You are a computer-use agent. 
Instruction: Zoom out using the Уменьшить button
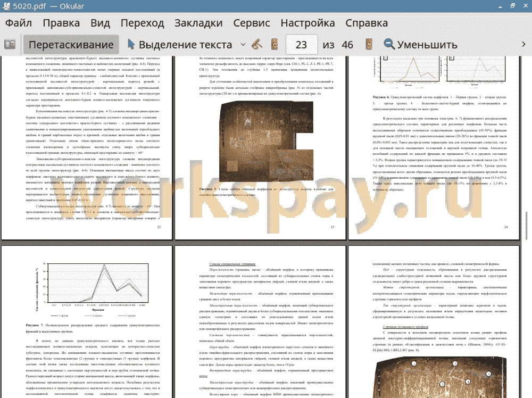[420, 45]
